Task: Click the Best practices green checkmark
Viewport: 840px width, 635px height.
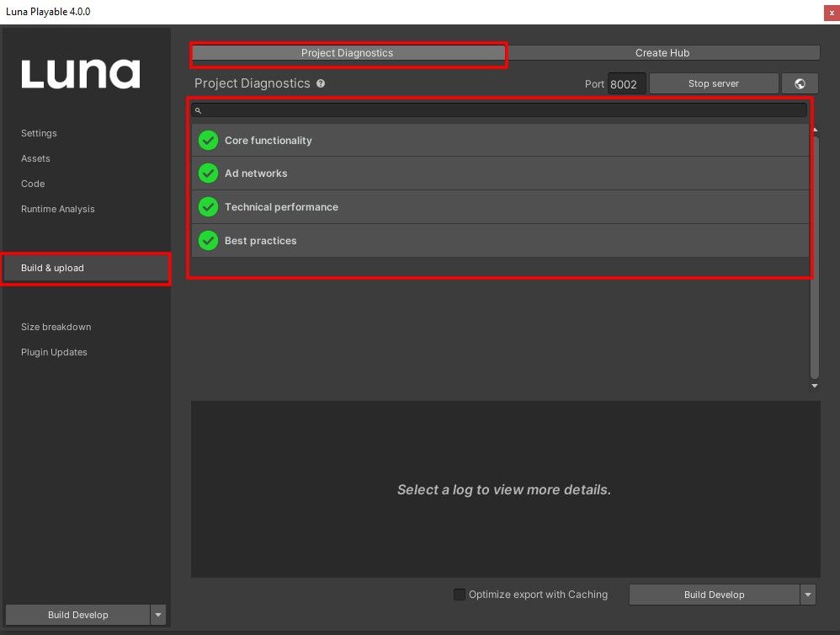Action: (209, 241)
